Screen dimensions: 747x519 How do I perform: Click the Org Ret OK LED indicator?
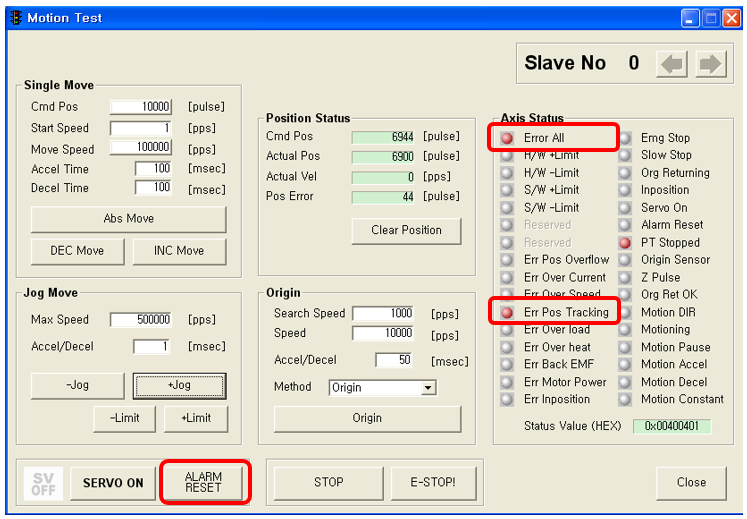click(x=625, y=295)
